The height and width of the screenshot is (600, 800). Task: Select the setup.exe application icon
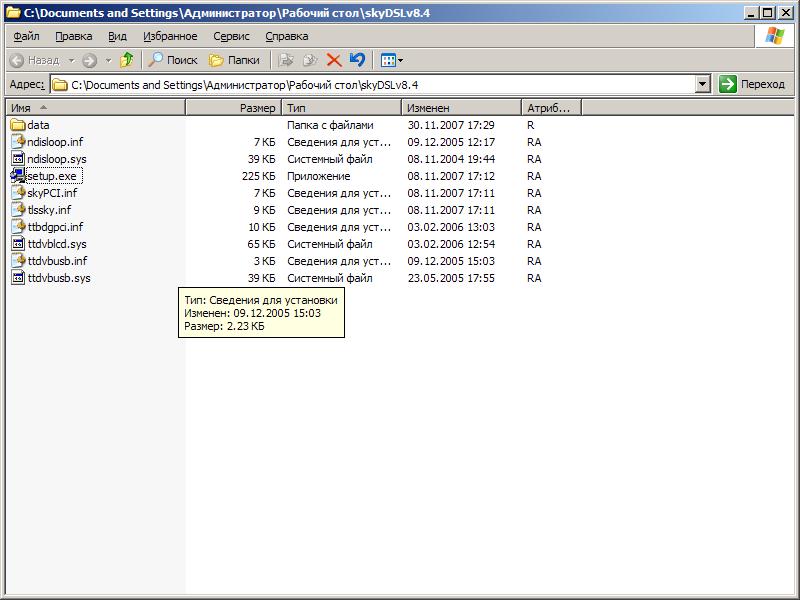tap(18, 176)
